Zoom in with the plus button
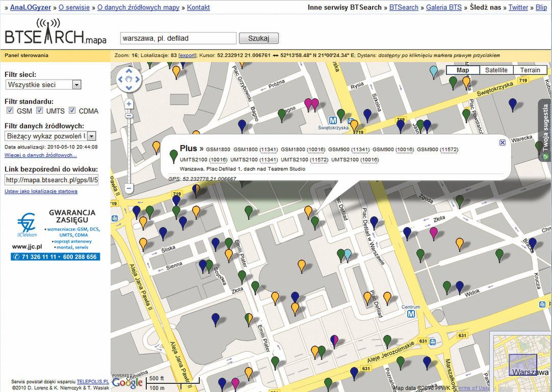Viewport: 552px width, 392px height. click(x=129, y=104)
